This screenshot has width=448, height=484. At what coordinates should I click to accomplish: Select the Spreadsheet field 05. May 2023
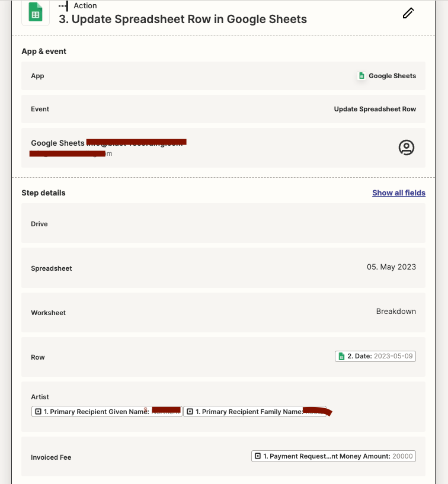click(223, 268)
